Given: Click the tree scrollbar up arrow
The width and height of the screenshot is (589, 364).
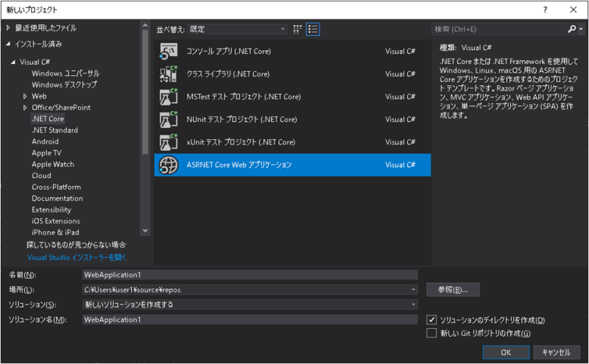Looking at the screenshot, I should 145,25.
